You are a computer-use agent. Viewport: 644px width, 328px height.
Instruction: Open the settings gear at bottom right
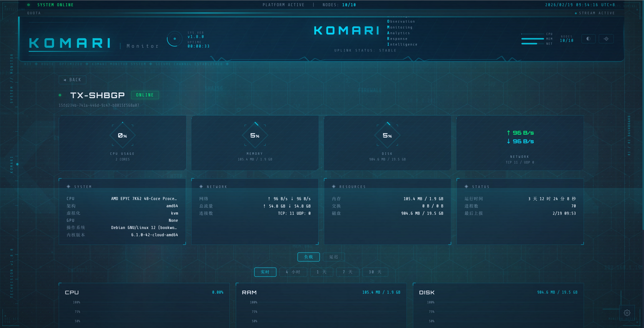pyautogui.click(x=627, y=313)
